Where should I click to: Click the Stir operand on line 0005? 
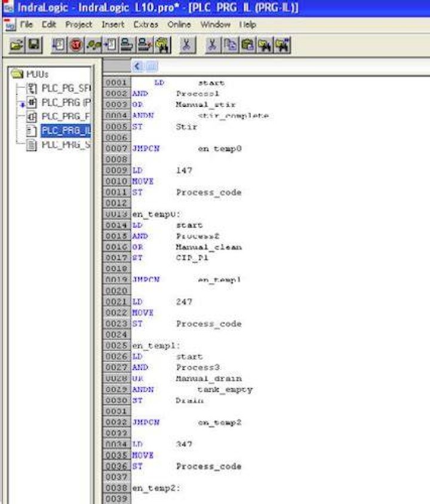(186, 127)
